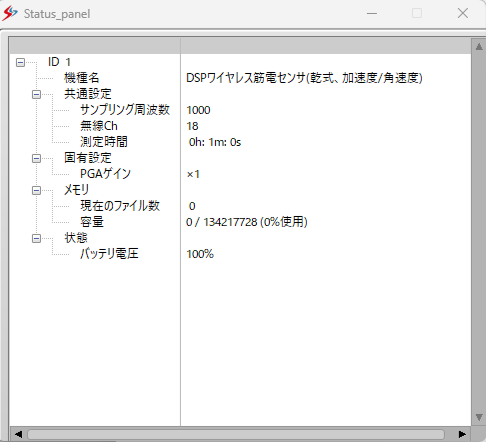Click the vertical scrollbar up arrow

(x=479, y=47)
